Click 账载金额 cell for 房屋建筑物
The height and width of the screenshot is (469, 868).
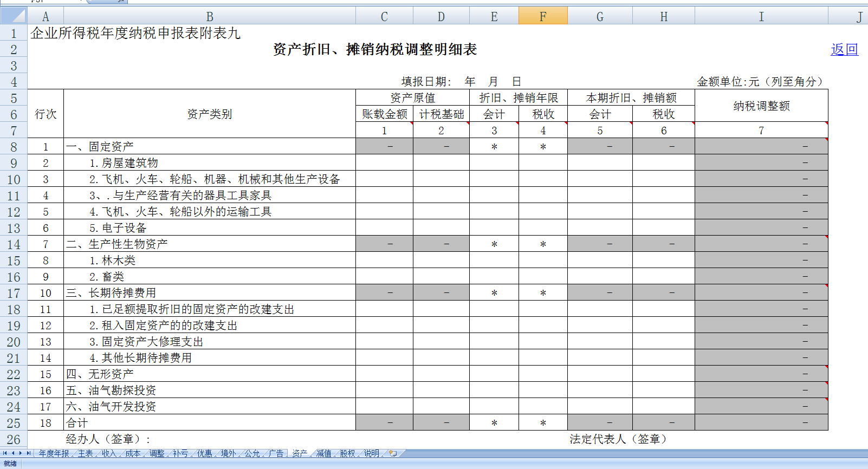click(x=384, y=163)
